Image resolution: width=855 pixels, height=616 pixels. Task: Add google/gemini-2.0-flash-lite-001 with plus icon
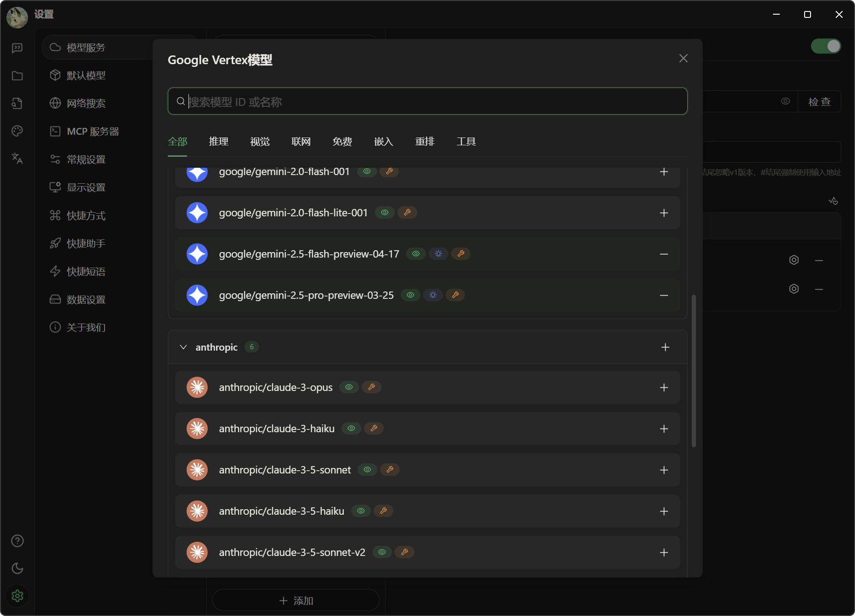(664, 213)
